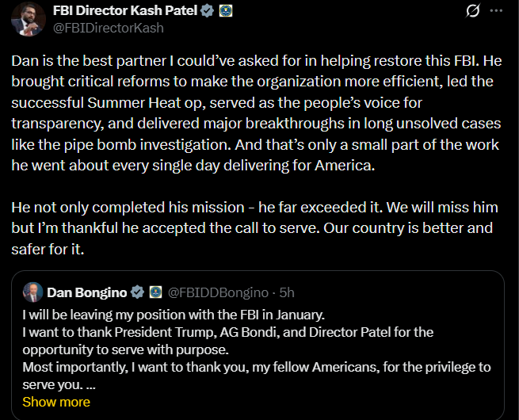519x420 pixels.
Task: Click the 5h timestamp on quoted post
Action: coord(287,292)
